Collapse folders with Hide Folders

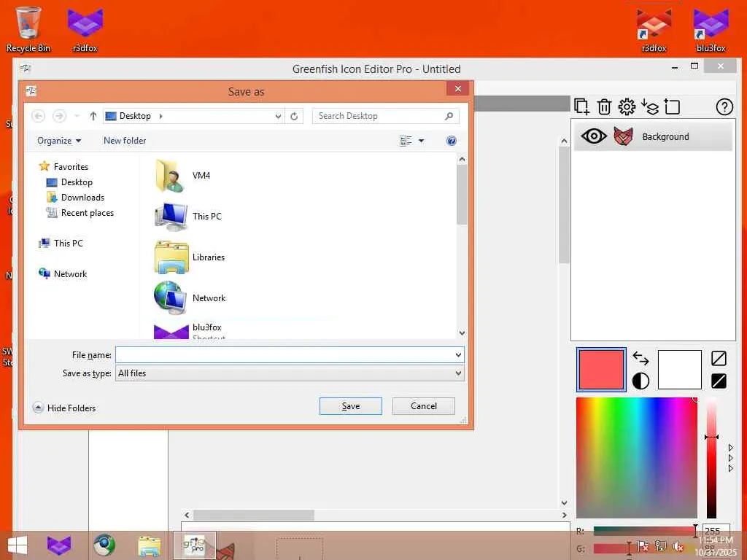[64, 408]
